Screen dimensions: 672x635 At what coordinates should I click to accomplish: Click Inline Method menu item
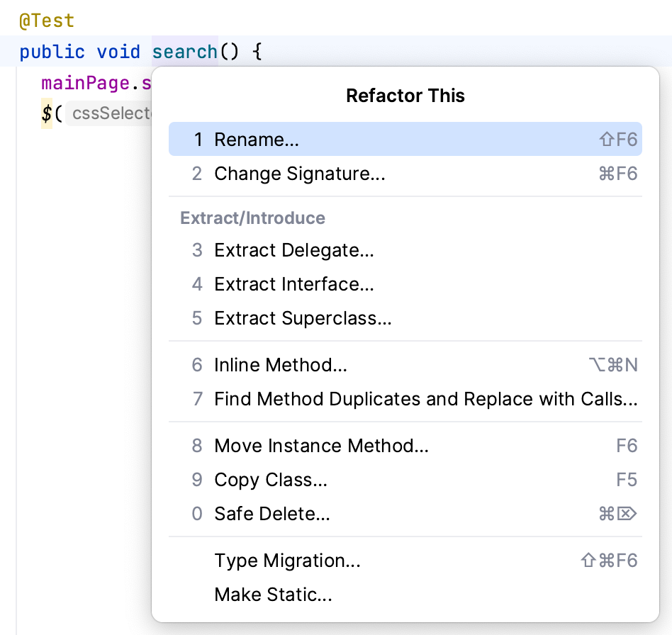pyautogui.click(x=280, y=365)
